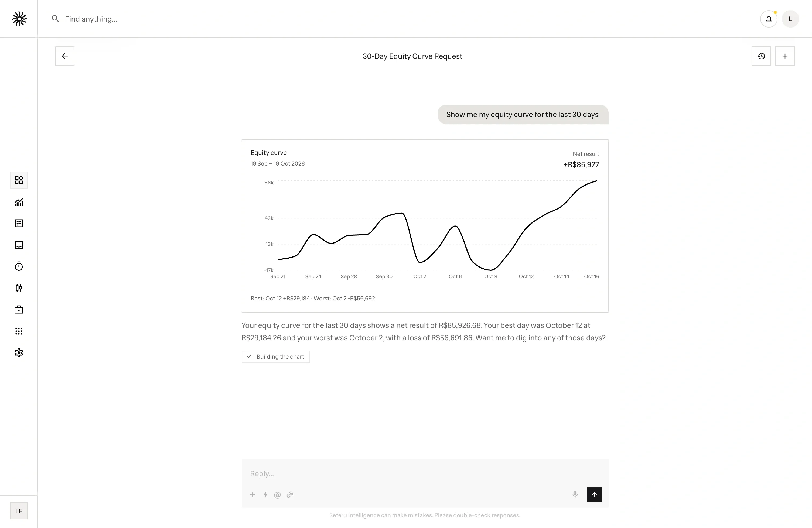Click the notifications bell icon

pos(769,19)
